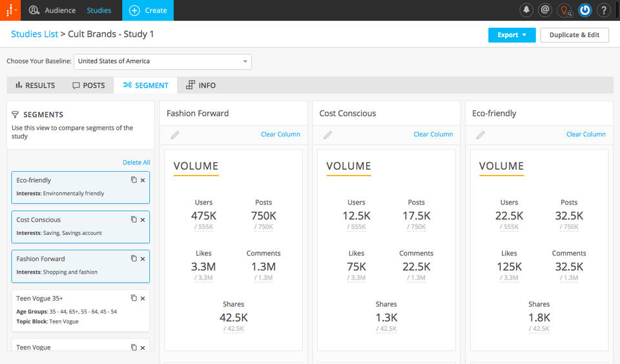
Task: Open the orange logo menu arrow
Action: pos(16,10)
